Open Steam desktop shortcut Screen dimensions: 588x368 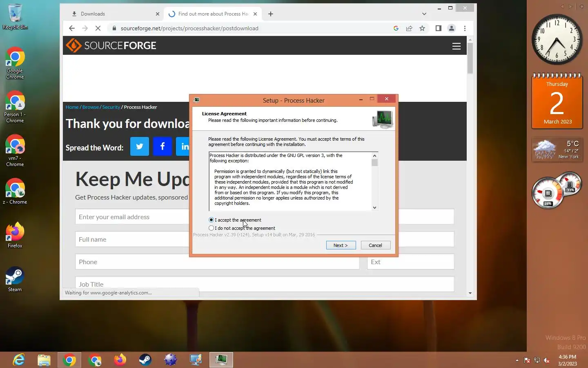[x=15, y=279]
